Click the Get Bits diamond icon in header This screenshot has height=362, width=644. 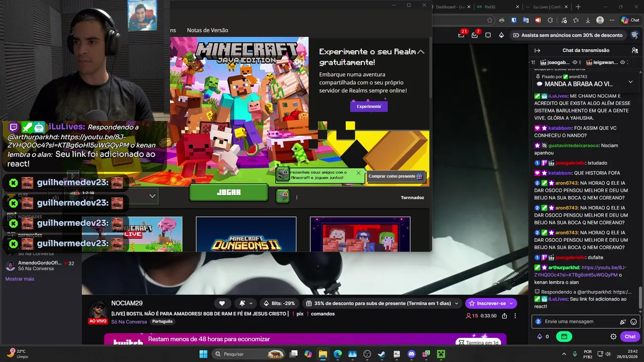[501, 35]
